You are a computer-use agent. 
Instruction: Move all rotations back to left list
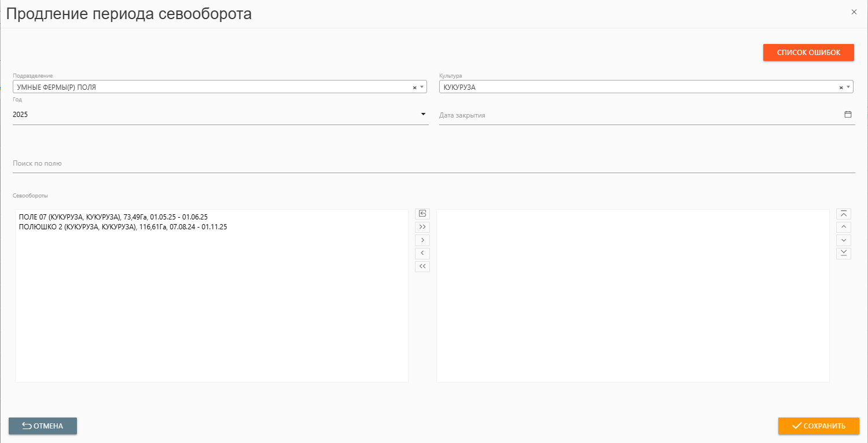[x=422, y=267]
